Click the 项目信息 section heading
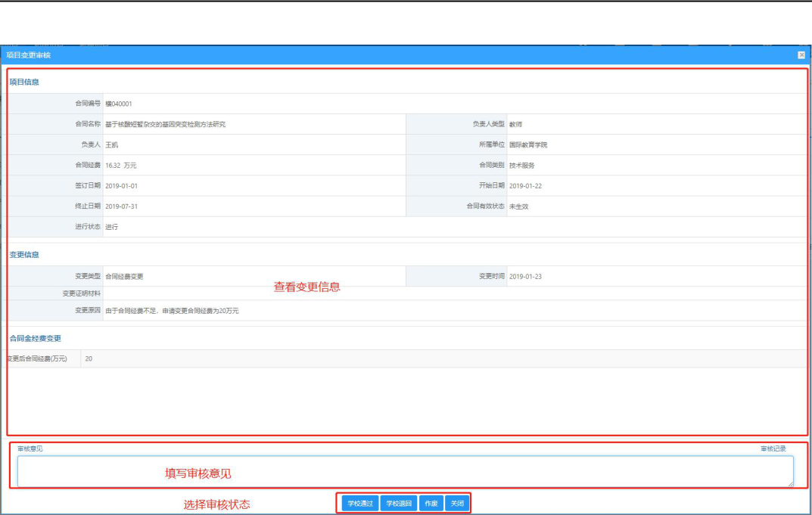The image size is (812, 515). 24,82
